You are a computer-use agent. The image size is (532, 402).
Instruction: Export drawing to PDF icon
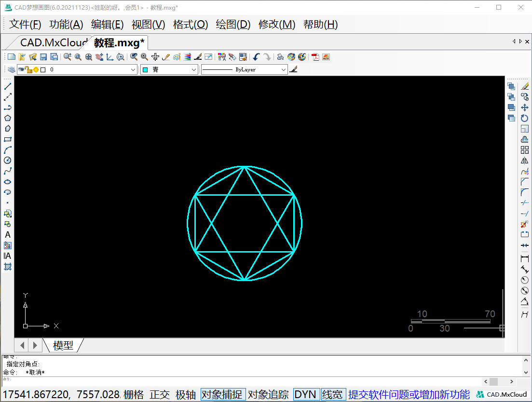pyautogui.click(x=315, y=57)
